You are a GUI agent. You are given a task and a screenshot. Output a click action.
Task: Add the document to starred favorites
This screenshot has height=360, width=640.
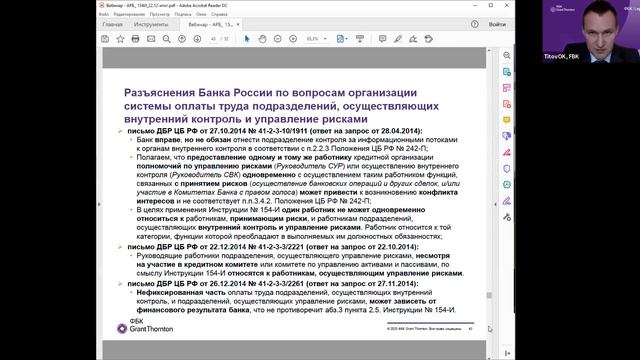(120, 39)
